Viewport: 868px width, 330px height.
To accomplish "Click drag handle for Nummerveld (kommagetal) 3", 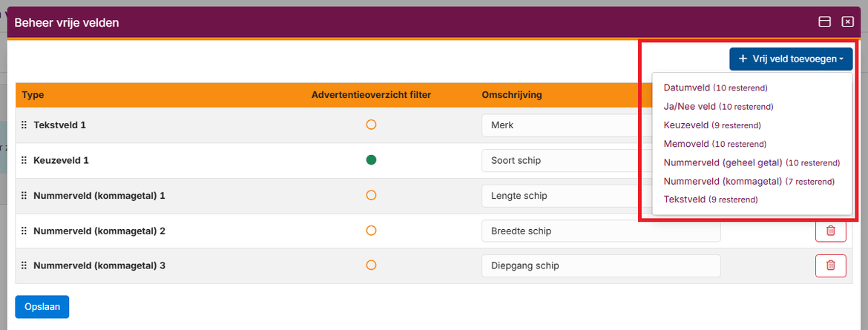I will [24, 265].
